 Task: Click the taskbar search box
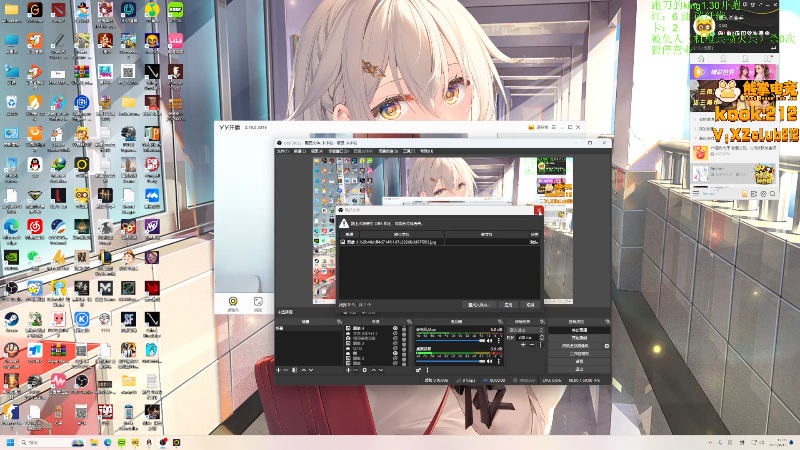(53, 442)
